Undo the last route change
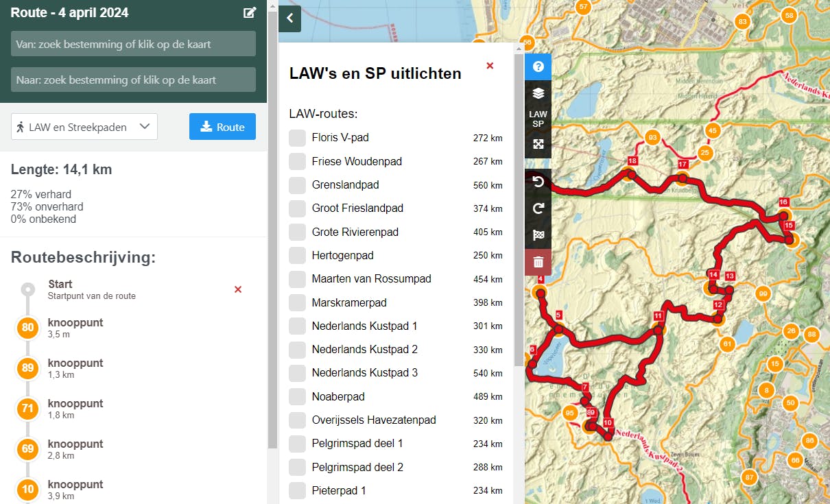This screenshot has height=504, width=830. coord(538,181)
